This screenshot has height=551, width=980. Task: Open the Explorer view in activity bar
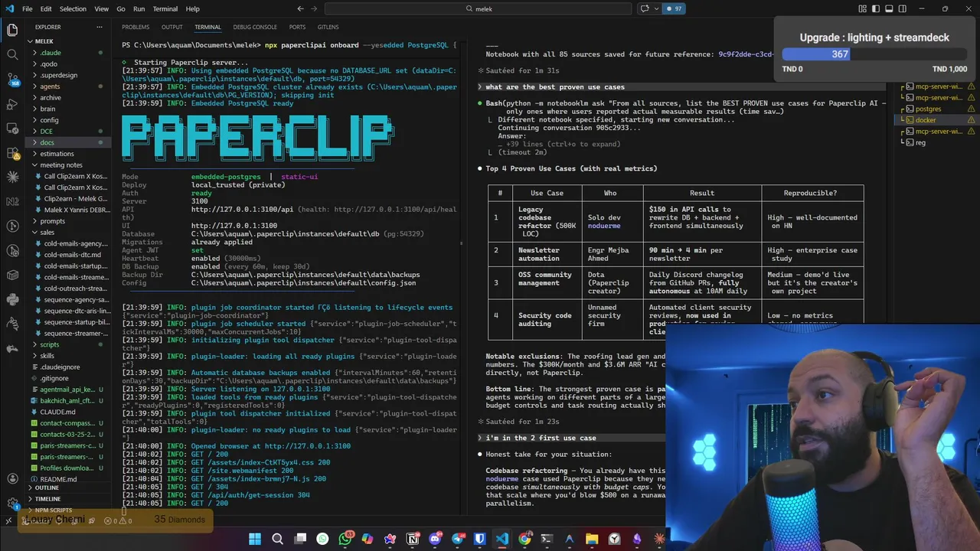12,30
